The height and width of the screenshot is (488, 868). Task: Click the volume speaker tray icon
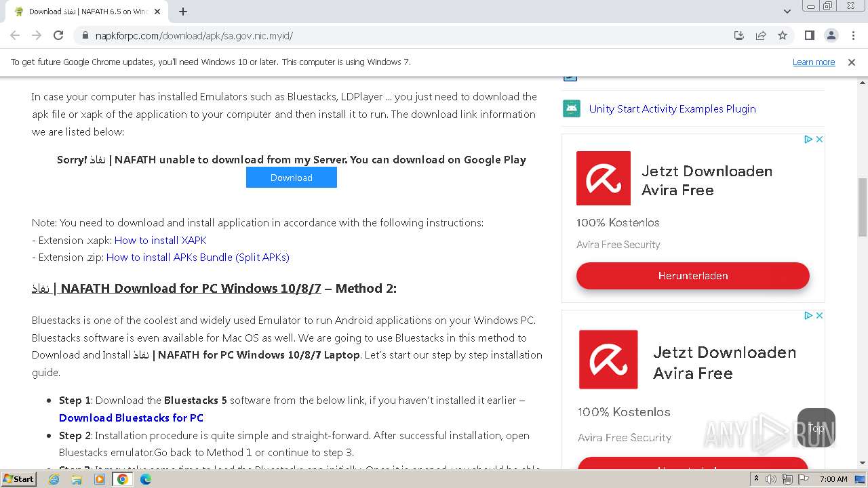tap(771, 479)
